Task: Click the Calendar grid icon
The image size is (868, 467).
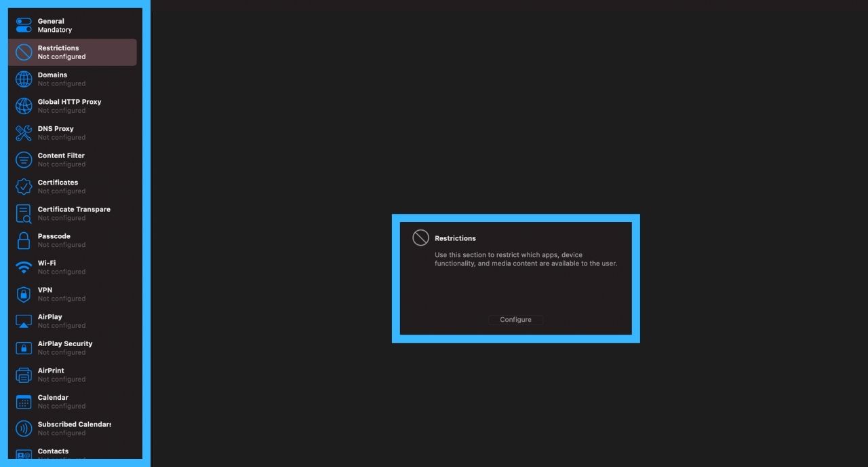Action: point(24,402)
